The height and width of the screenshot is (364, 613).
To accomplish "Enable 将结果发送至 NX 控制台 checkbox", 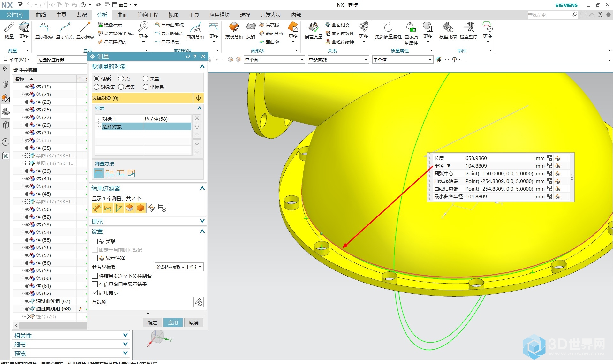I will (95, 276).
